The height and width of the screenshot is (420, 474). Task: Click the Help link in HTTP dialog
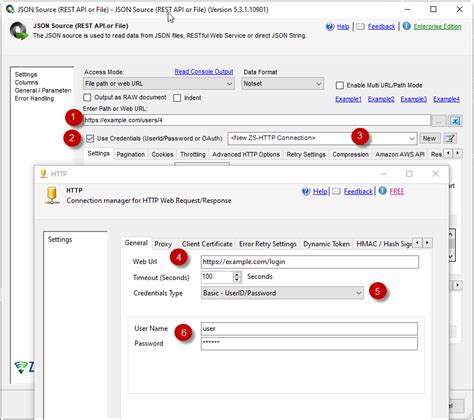point(320,191)
